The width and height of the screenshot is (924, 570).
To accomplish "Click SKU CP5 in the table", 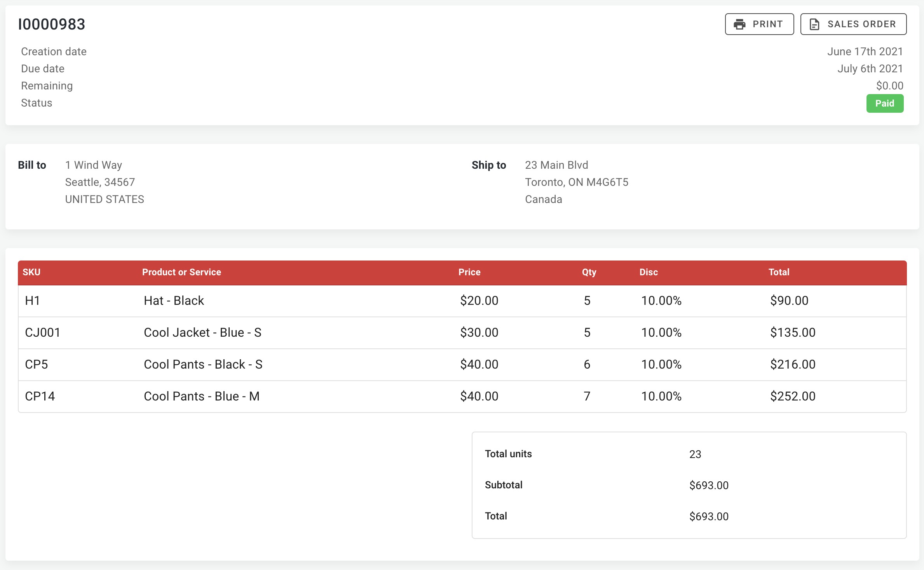I will click(37, 364).
